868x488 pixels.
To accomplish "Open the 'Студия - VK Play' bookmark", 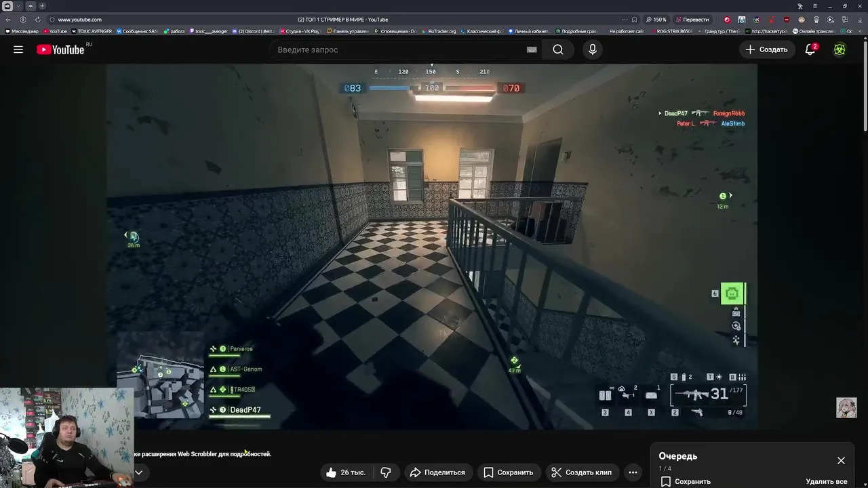I will point(300,31).
